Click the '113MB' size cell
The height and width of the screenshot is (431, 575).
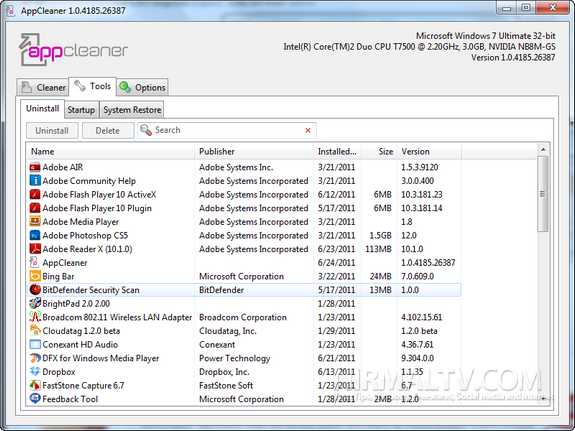point(378,249)
